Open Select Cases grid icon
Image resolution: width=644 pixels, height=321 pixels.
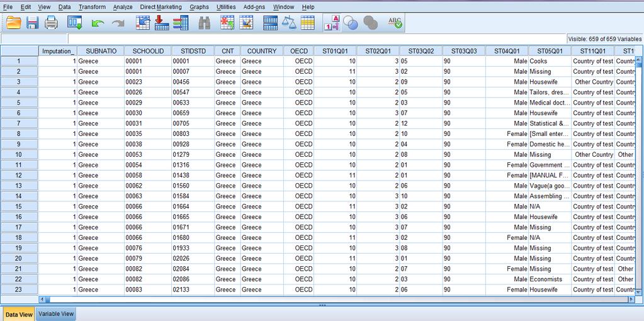(x=308, y=23)
